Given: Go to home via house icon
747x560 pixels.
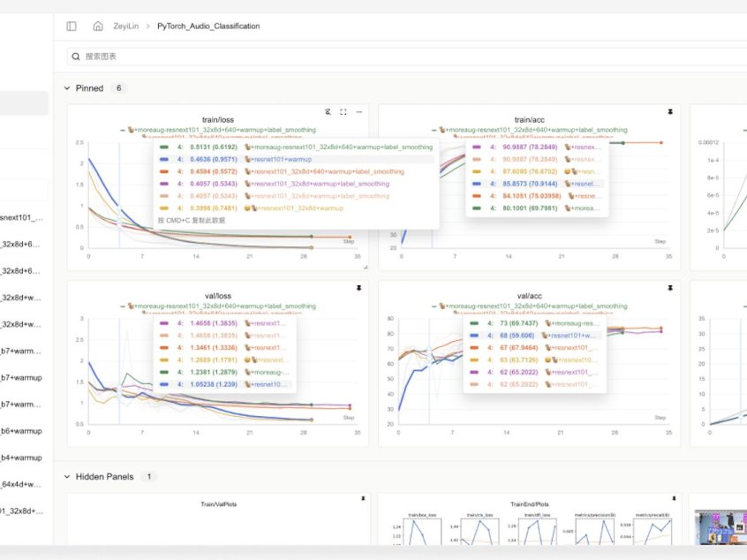Looking at the screenshot, I should pos(98,26).
